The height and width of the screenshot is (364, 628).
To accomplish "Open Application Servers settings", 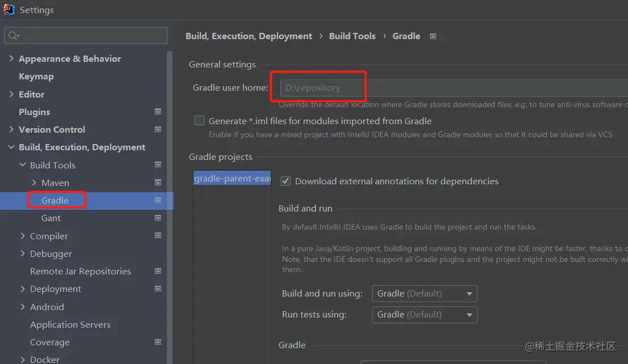I will [70, 324].
